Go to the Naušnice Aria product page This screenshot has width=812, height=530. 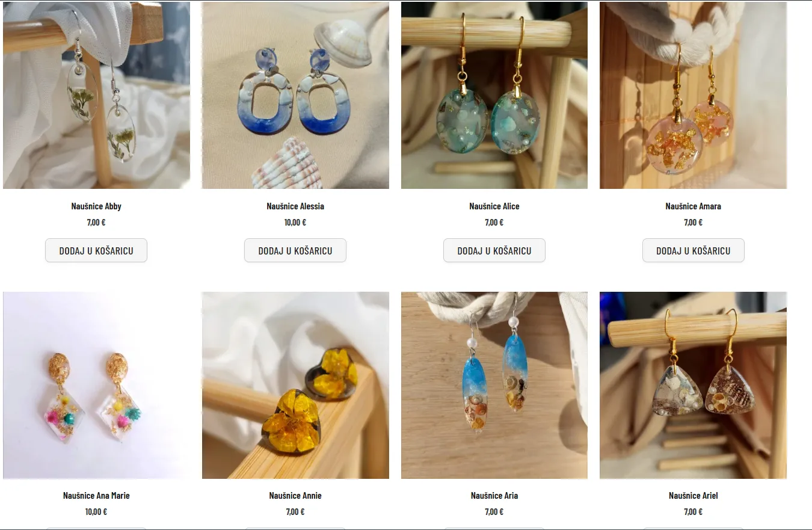494,496
